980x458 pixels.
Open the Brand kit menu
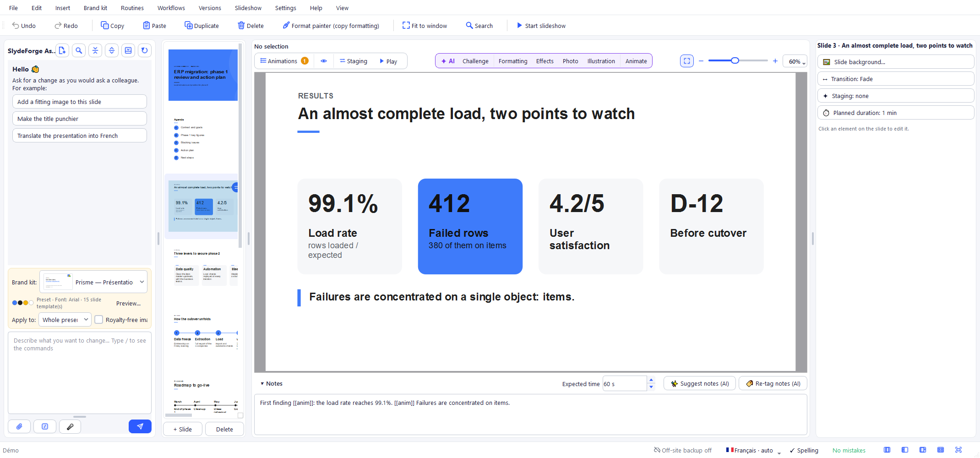pyautogui.click(x=95, y=8)
